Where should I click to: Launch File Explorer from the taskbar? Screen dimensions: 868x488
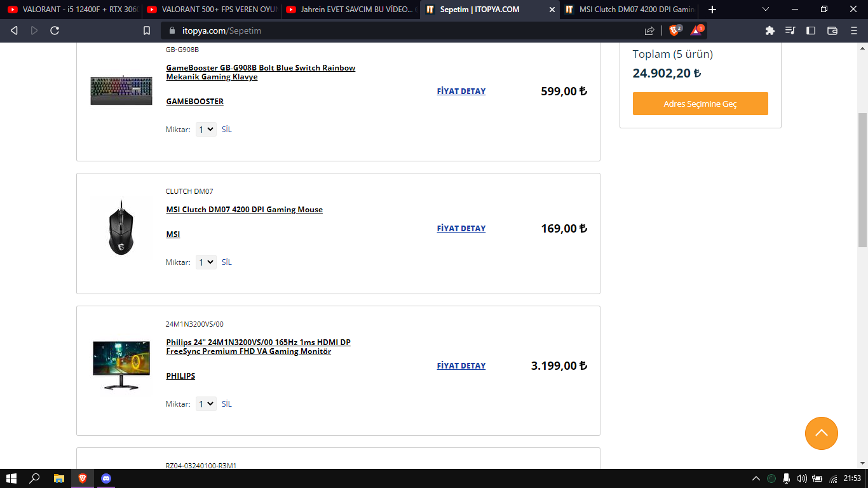(x=58, y=478)
